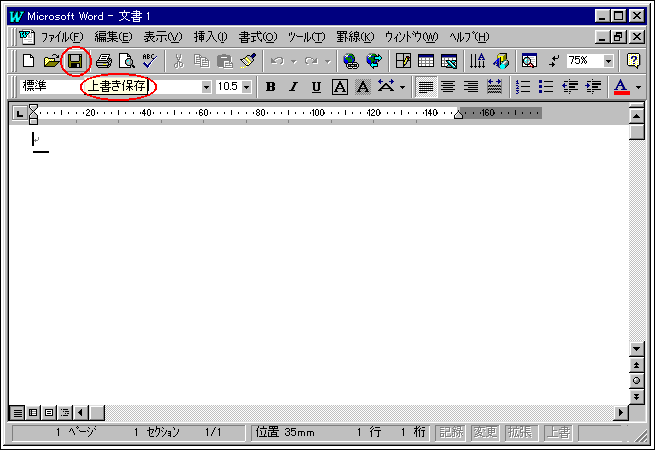Change text direction icon
Viewport: 655px width, 450px height.
tap(477, 61)
